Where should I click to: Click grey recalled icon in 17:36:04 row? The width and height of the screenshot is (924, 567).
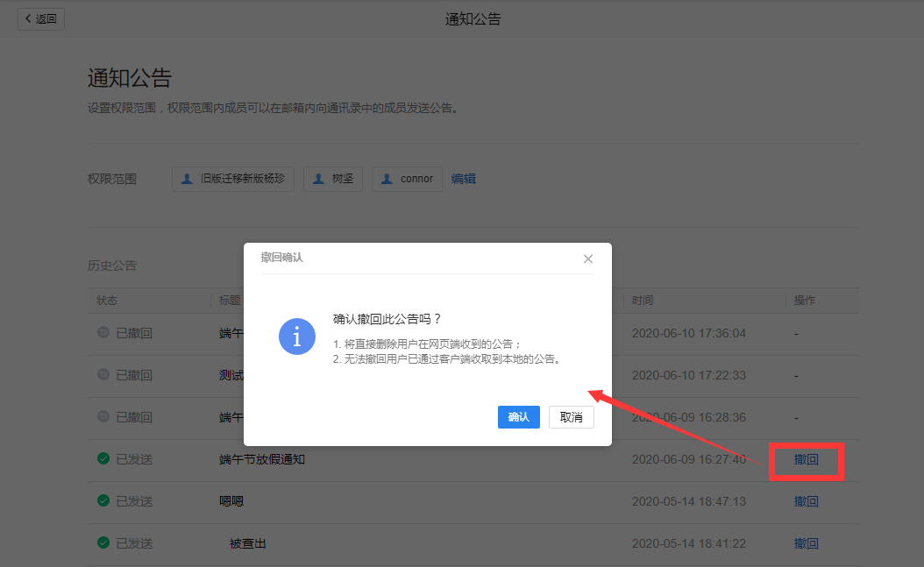tap(103, 333)
